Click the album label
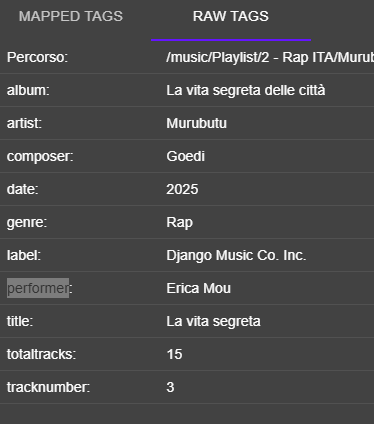 pos(28,90)
